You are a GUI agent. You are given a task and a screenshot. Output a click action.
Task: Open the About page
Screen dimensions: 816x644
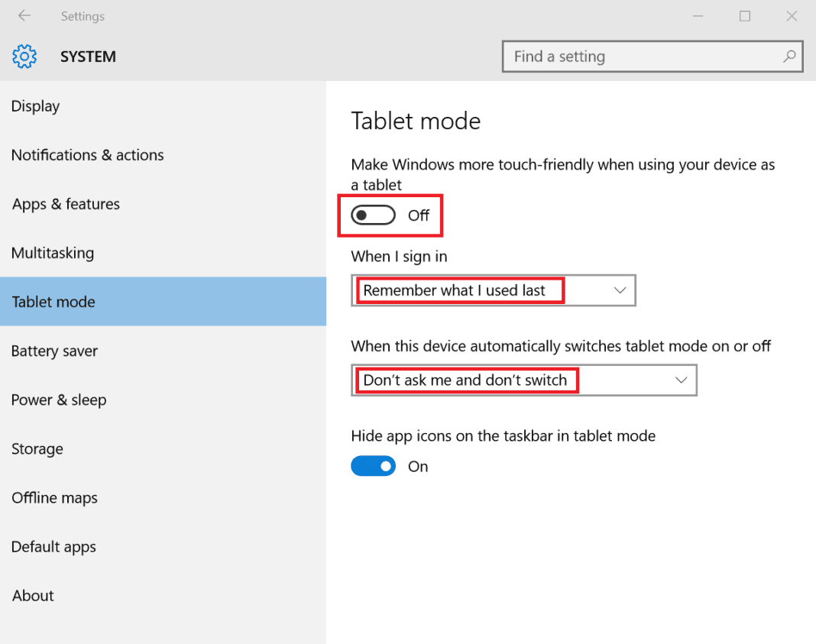pos(32,595)
